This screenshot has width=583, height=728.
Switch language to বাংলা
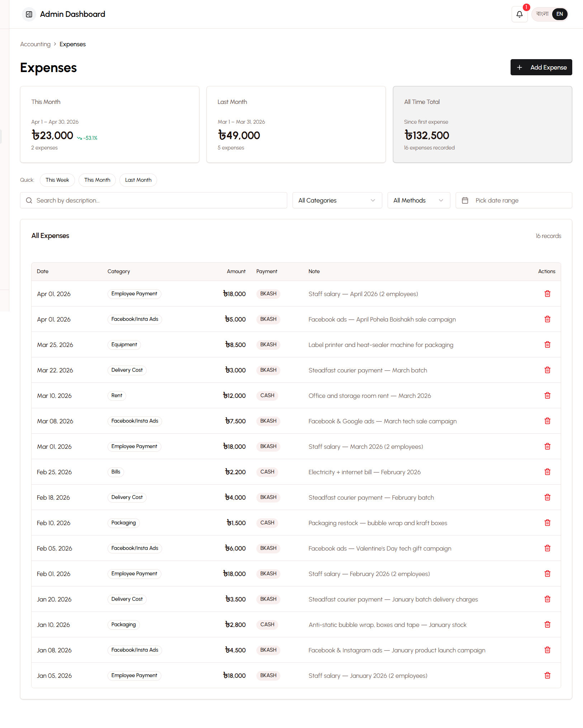coord(542,14)
